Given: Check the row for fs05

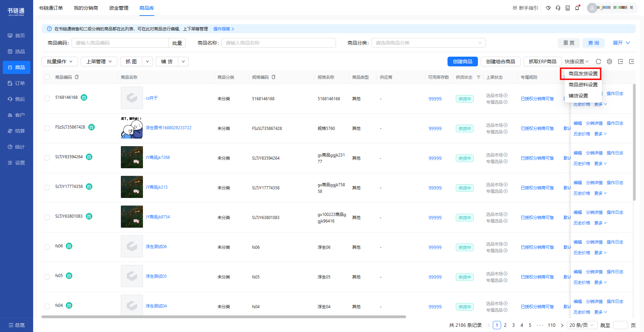Looking at the screenshot, I should pyautogui.click(x=47, y=277).
